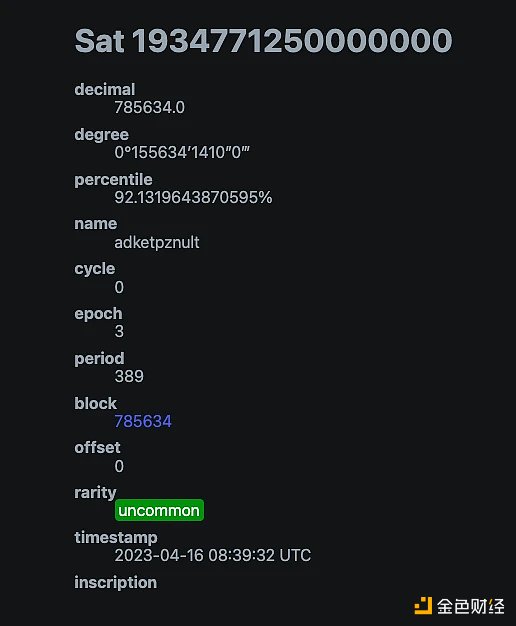Click the block label
Image resolution: width=516 pixels, height=626 pixels.
(95, 403)
